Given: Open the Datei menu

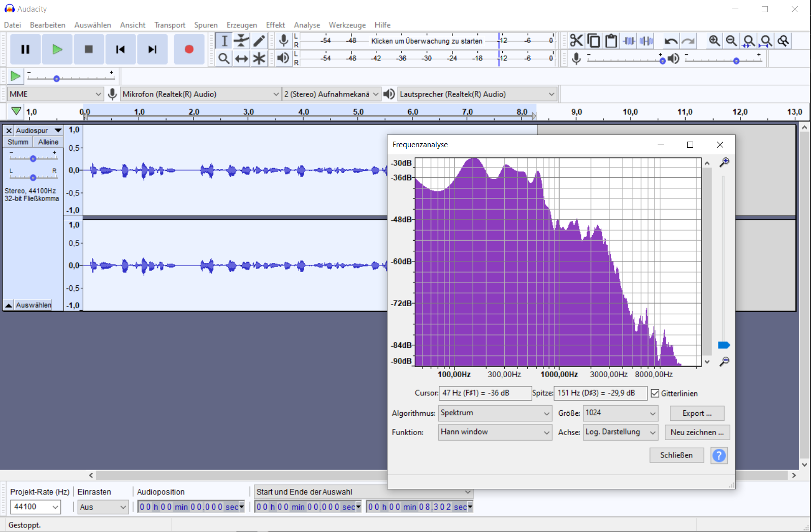Looking at the screenshot, I should click(13, 25).
